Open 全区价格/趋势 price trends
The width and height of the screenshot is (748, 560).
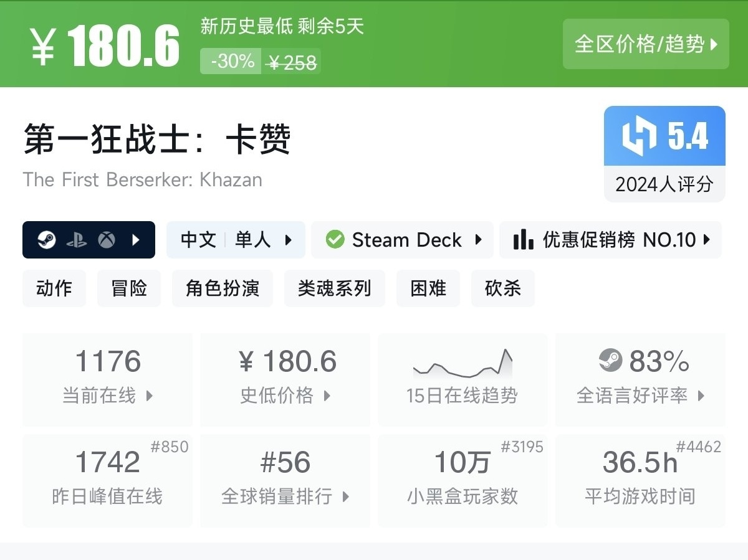(x=646, y=44)
